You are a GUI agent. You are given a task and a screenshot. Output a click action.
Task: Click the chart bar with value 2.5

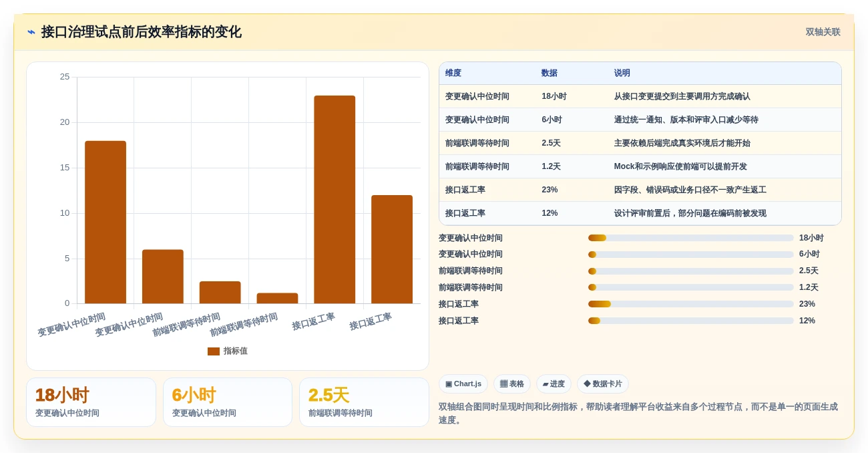220,293
